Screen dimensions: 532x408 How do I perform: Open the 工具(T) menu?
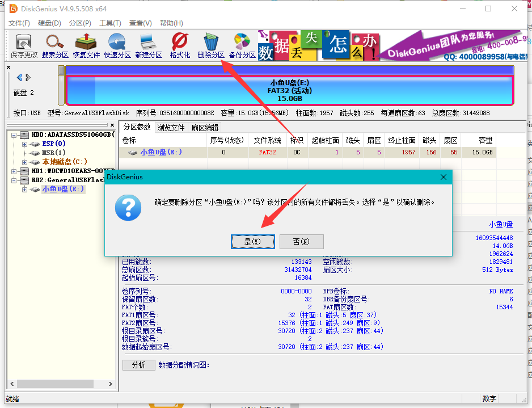(110, 23)
